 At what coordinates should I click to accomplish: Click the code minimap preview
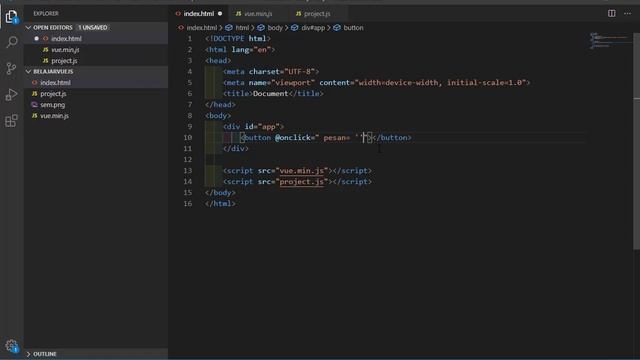(610, 41)
